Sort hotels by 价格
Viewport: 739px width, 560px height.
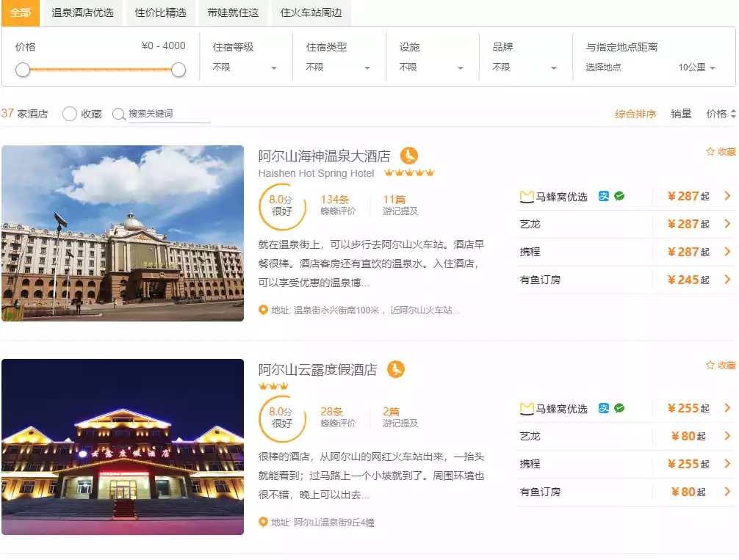pos(720,114)
